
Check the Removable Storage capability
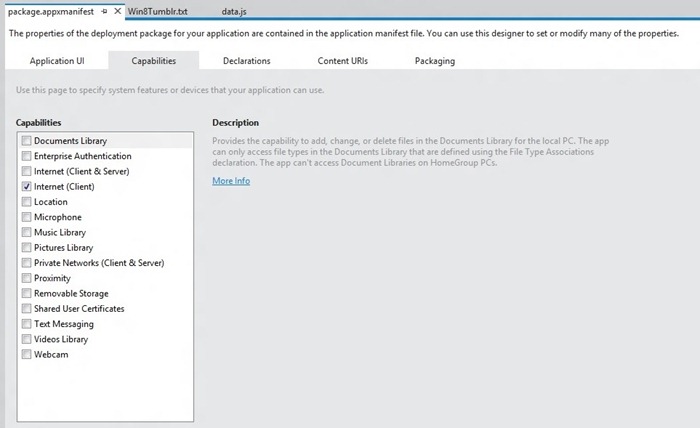pos(26,293)
